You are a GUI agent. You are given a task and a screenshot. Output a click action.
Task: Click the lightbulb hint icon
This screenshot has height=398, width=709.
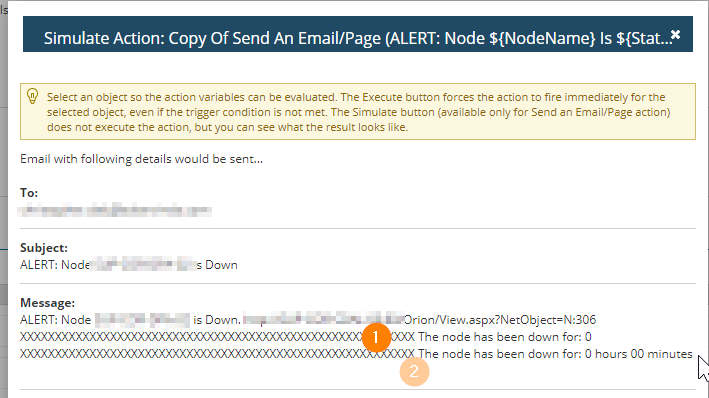point(33,96)
